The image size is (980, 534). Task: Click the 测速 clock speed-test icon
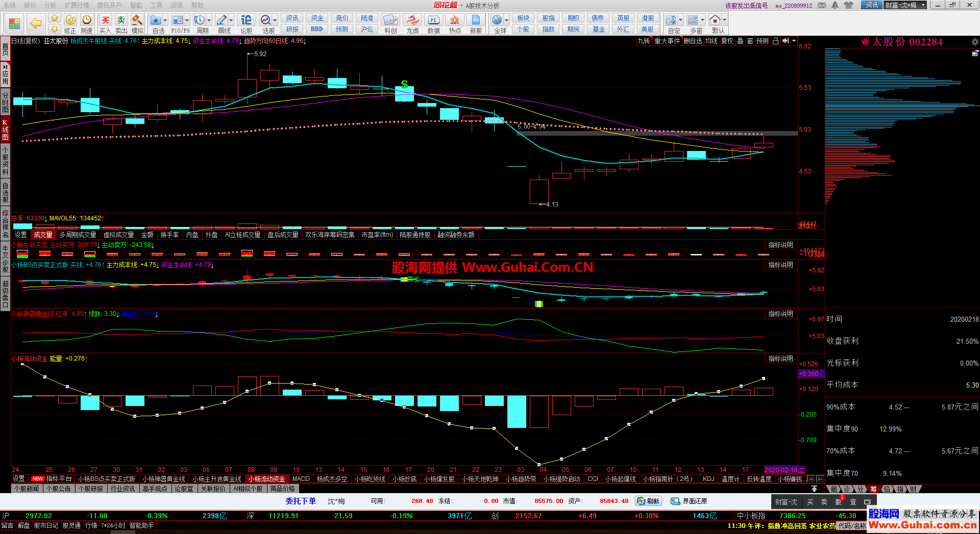pyautogui.click(x=87, y=20)
